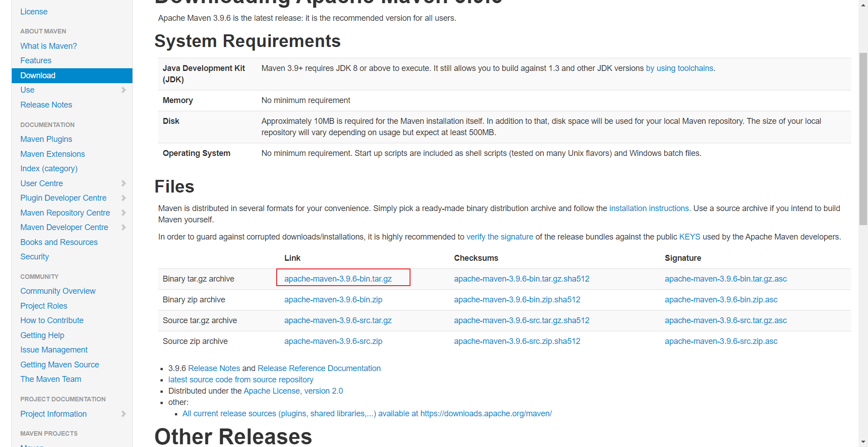Open Maven Repository Centre link
The image size is (868, 447).
click(x=65, y=213)
